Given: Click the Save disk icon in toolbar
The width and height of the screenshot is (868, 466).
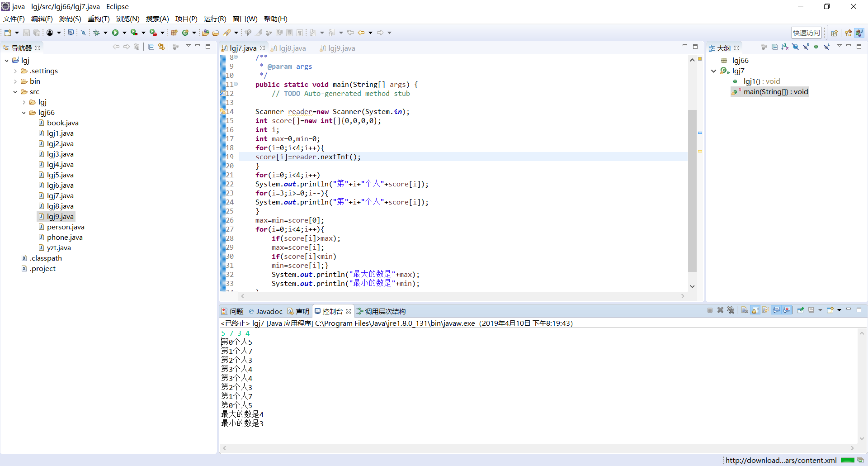Looking at the screenshot, I should click(26, 33).
